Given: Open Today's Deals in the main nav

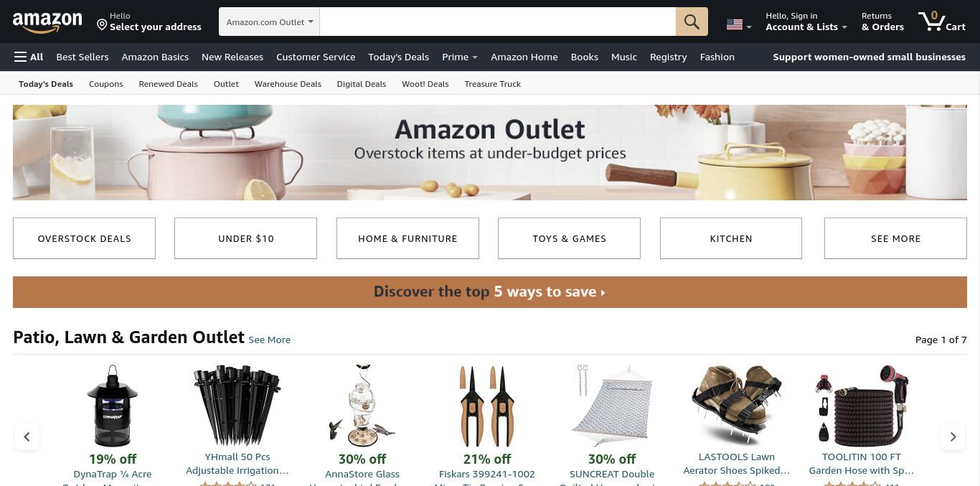Looking at the screenshot, I should point(398,57).
